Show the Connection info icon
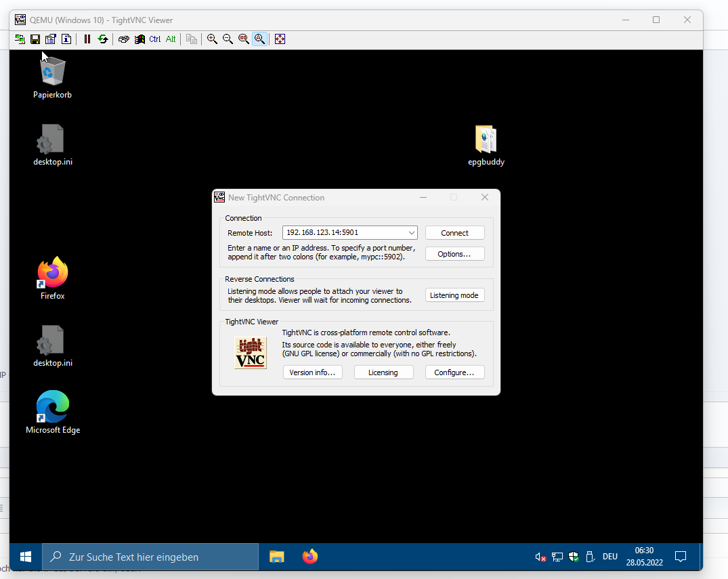Image resolution: width=728 pixels, height=579 pixels. (x=66, y=39)
